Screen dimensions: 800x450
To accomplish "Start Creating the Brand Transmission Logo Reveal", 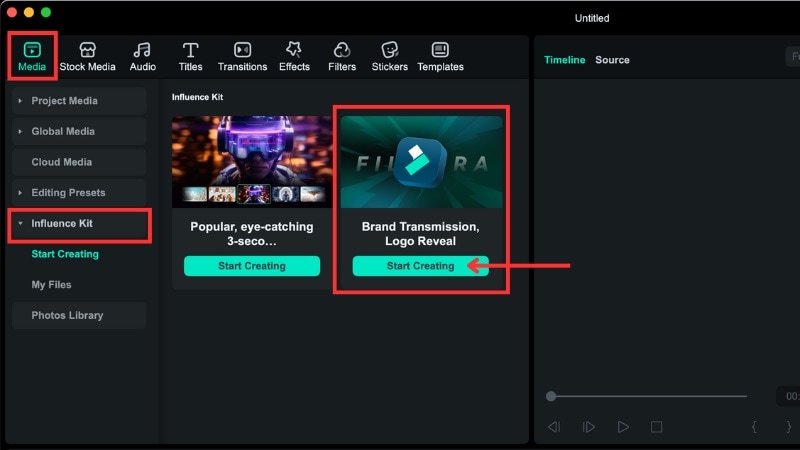I will (x=420, y=266).
